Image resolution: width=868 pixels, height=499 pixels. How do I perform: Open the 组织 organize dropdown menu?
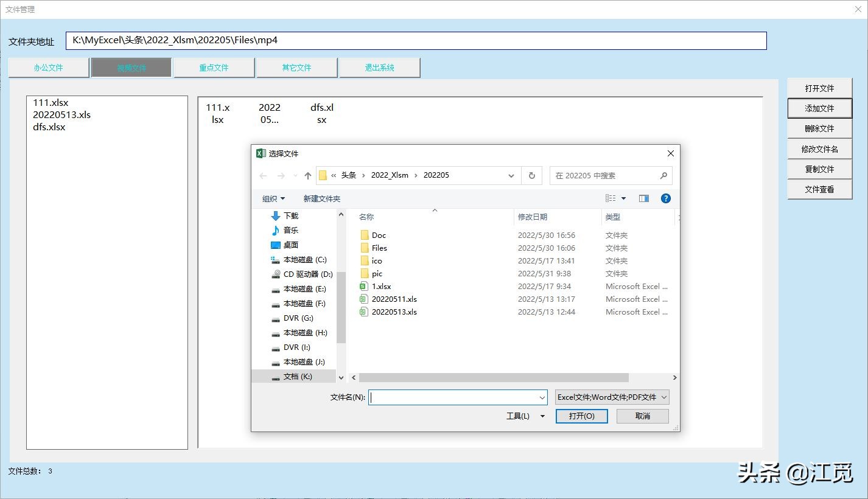click(273, 198)
